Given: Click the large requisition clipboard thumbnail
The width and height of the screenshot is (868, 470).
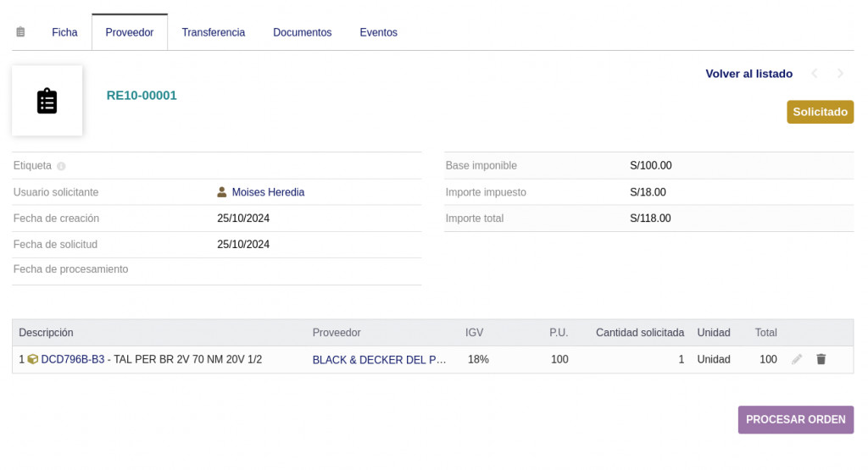Looking at the screenshot, I should [x=47, y=101].
